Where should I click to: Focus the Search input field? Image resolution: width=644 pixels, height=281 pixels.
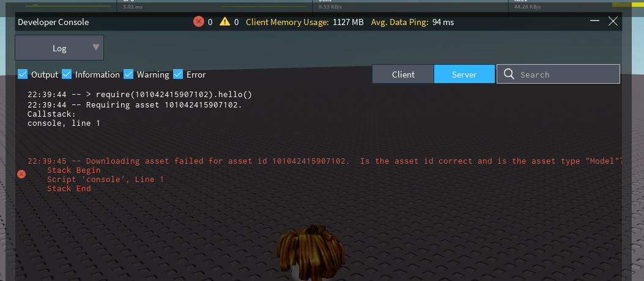558,75
